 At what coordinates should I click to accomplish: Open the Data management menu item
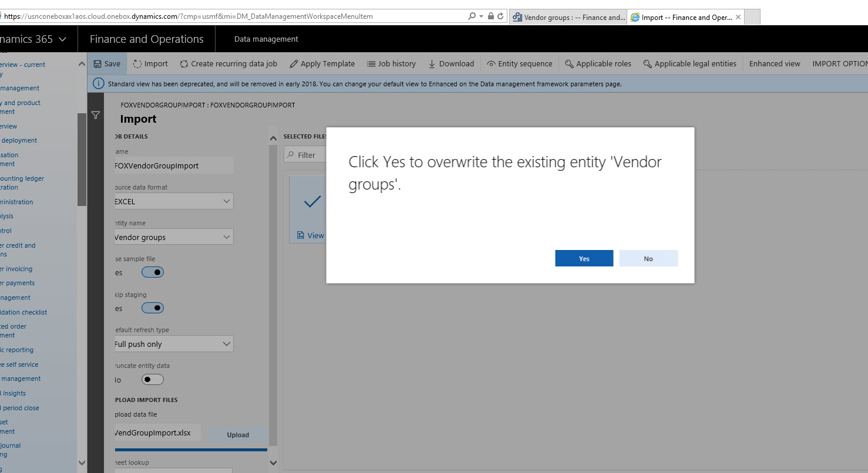tap(265, 39)
